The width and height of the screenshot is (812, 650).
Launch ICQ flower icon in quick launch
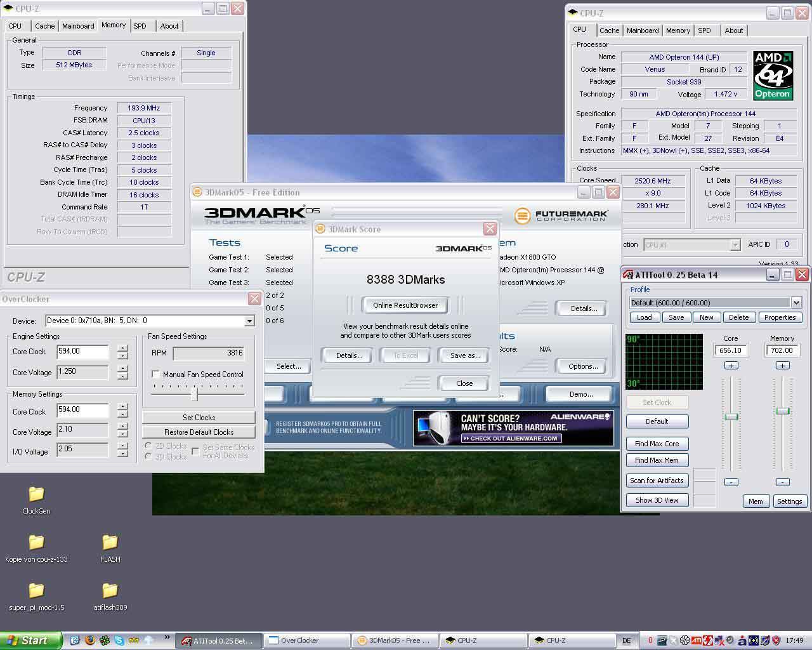point(105,640)
